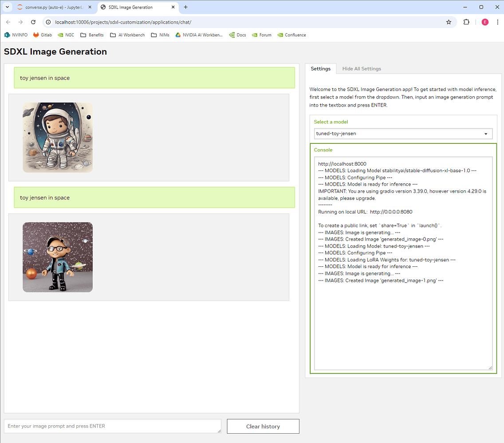Click the Clear history button
The height and width of the screenshot is (443, 504).
[263, 426]
